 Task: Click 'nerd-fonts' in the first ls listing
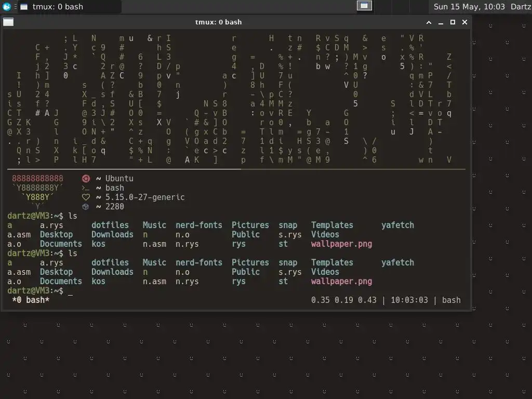click(199, 225)
